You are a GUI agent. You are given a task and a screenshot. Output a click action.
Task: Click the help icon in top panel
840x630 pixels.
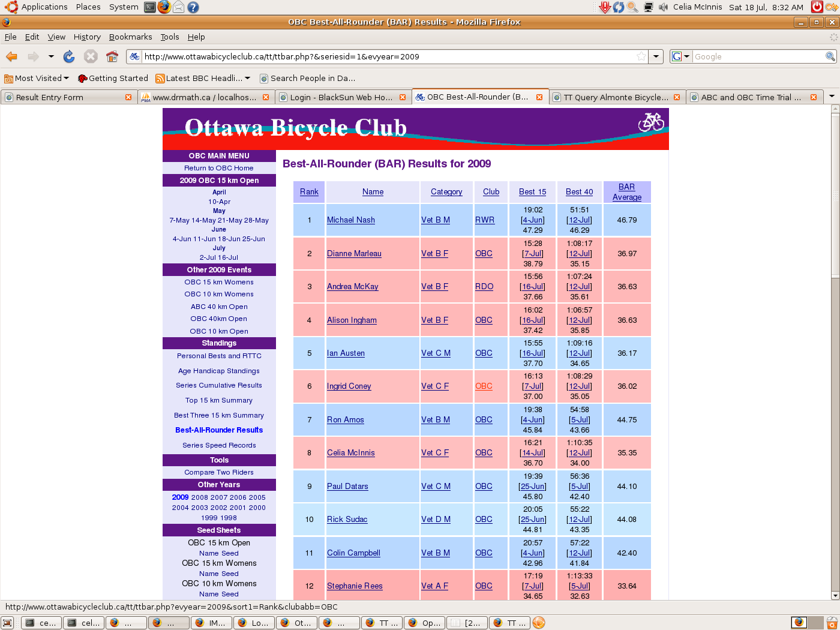[193, 7]
